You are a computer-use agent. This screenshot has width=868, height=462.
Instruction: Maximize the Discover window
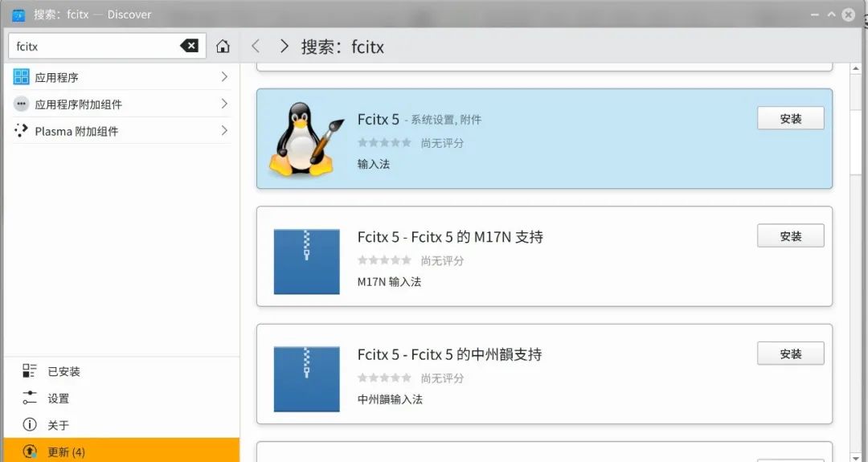[831, 14]
